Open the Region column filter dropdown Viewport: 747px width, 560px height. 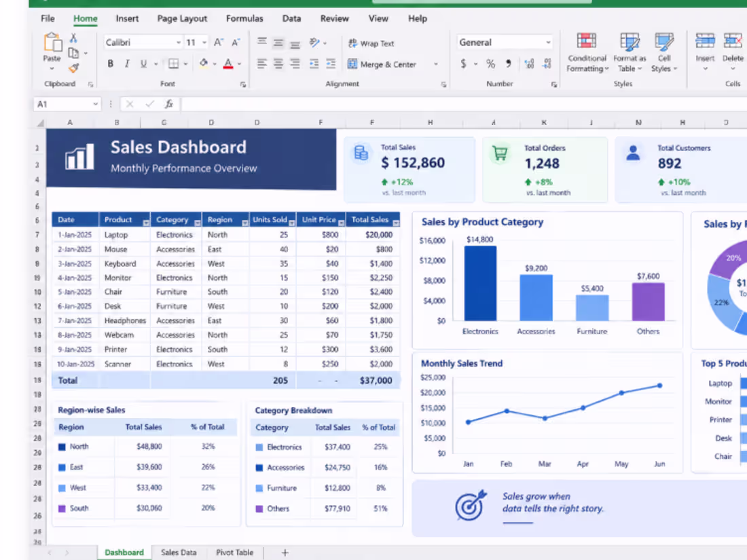(245, 223)
